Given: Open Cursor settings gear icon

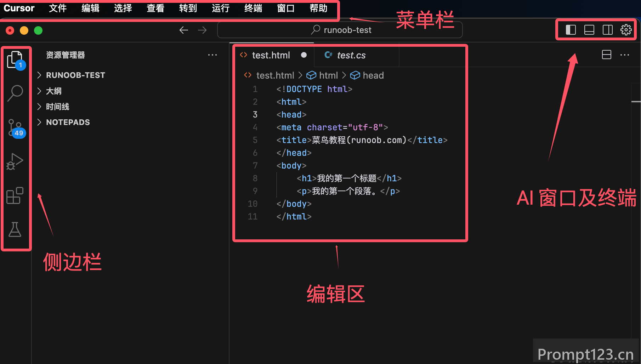Looking at the screenshot, I should (x=626, y=30).
